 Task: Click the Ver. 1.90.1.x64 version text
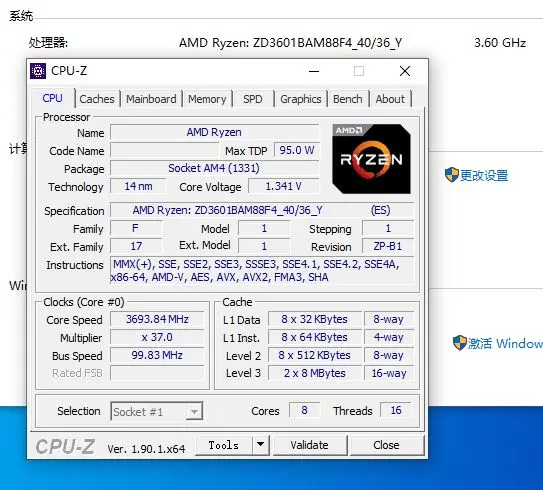point(146,449)
